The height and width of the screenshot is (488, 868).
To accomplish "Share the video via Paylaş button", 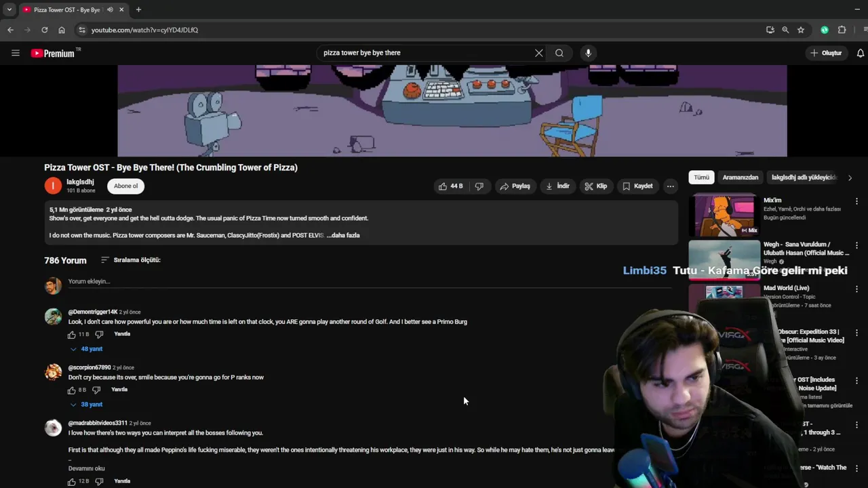I will tap(515, 186).
